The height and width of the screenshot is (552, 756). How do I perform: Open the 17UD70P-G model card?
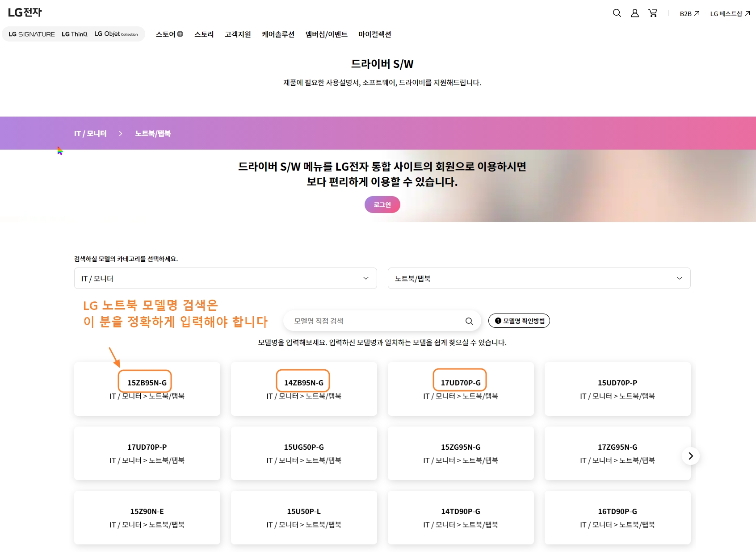[460, 382]
